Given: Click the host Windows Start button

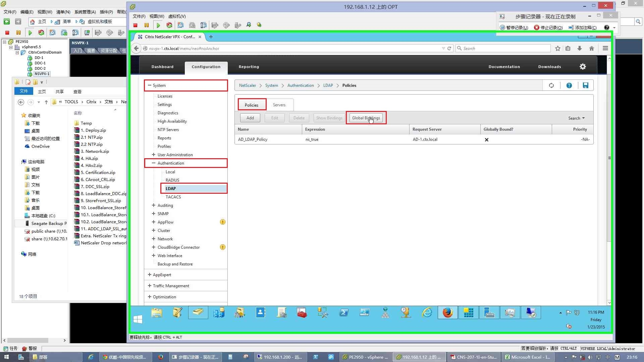Looking at the screenshot, I should click(6, 357).
